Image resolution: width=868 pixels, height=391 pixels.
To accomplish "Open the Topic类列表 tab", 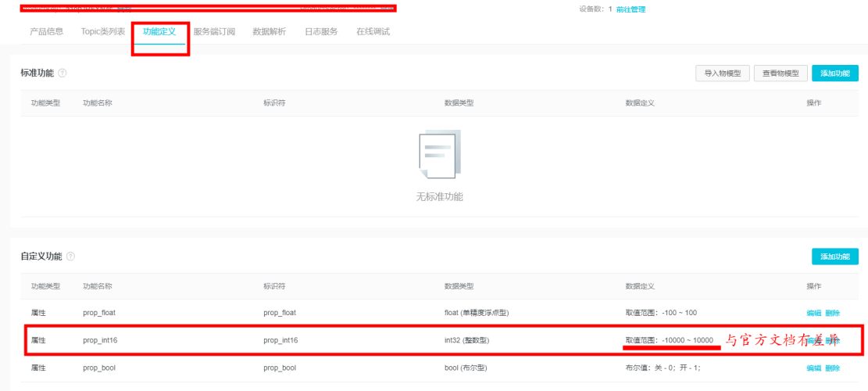I will coord(103,32).
